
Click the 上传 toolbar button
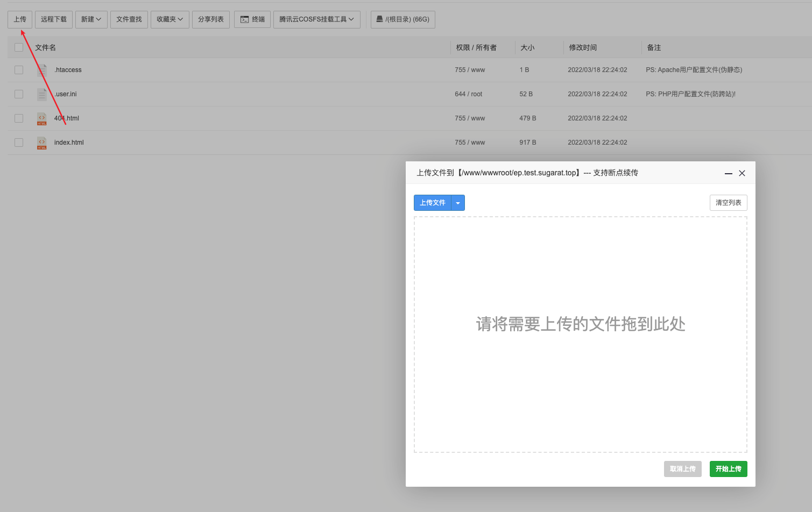click(20, 19)
